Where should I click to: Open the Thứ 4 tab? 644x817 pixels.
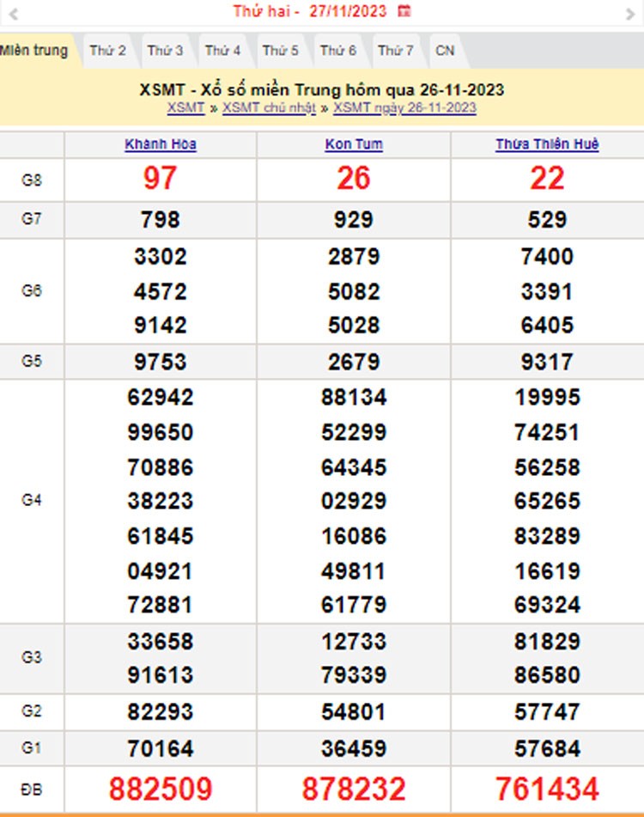222,51
